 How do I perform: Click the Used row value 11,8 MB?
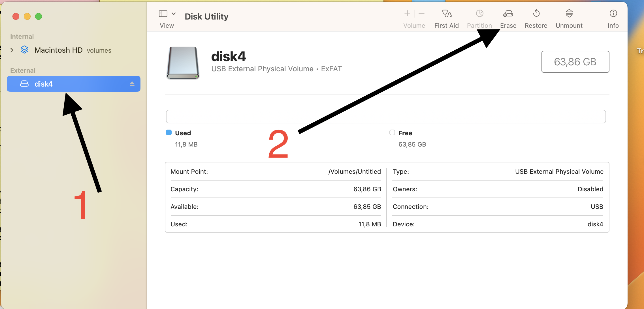tap(370, 224)
